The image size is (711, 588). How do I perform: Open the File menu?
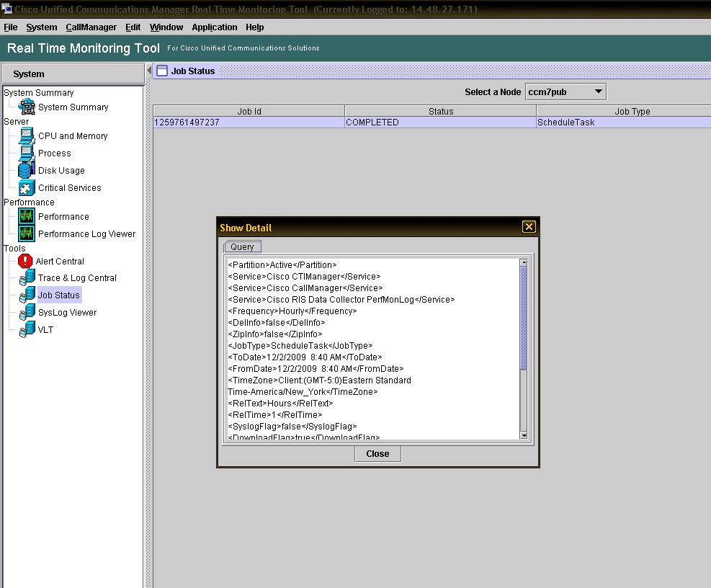(x=10, y=27)
